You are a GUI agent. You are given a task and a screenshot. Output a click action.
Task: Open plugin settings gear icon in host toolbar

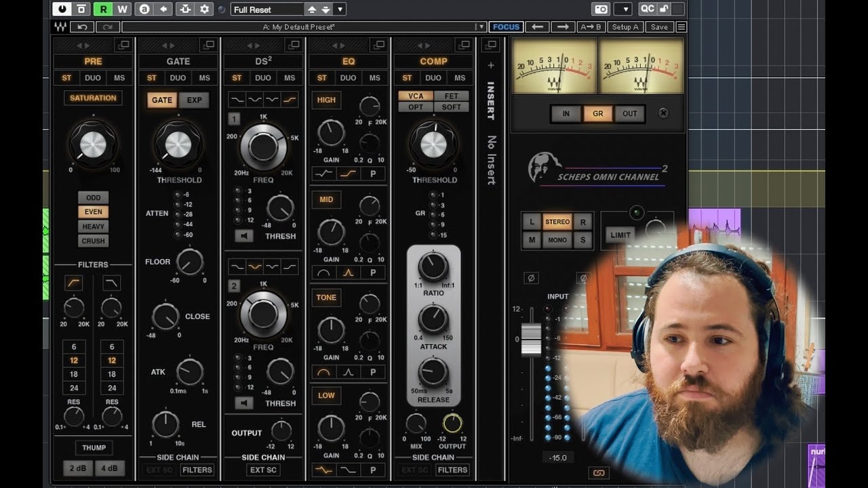[205, 9]
